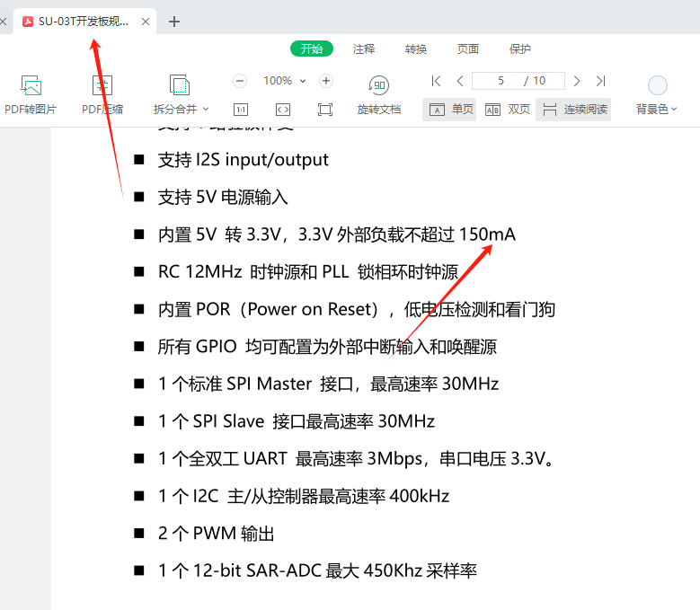This screenshot has height=610, width=700.
Task: Enable 单页 single page view
Action: tap(450, 110)
